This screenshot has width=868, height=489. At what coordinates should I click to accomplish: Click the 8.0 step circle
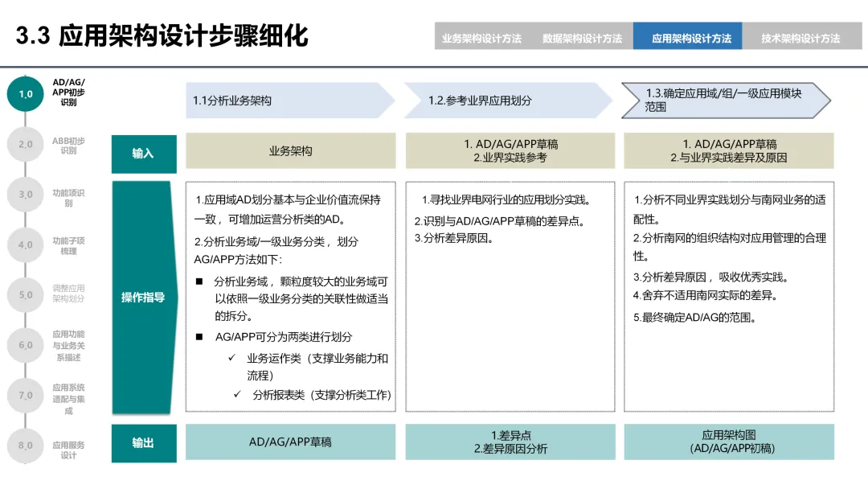pos(26,446)
